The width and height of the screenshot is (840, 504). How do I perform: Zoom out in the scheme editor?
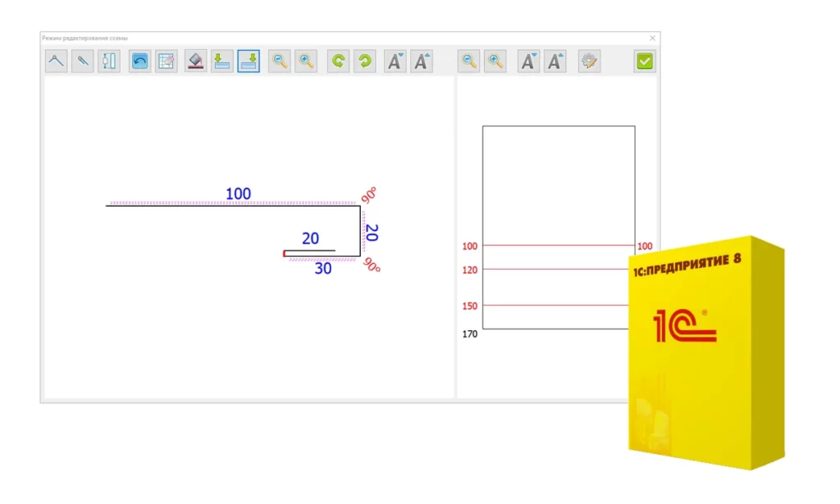(280, 61)
